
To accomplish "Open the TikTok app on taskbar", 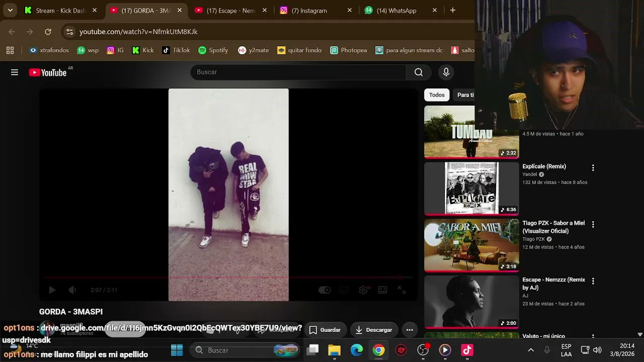I will pyautogui.click(x=467, y=350).
